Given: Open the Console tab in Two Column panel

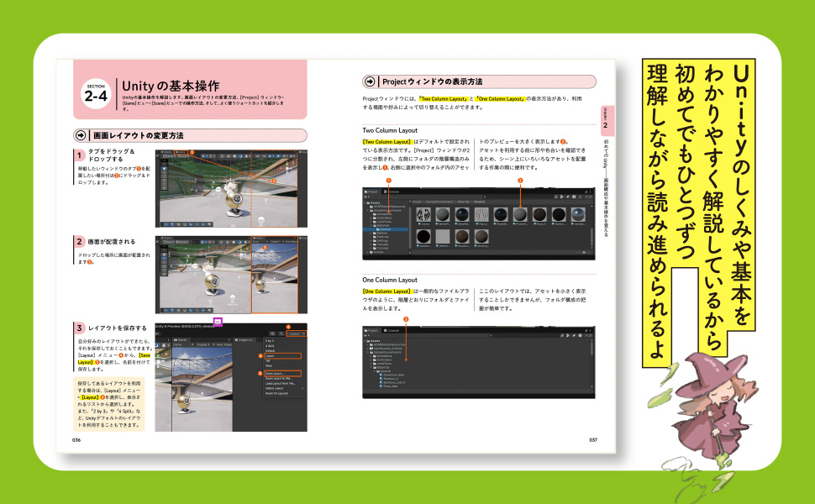Looking at the screenshot, I should (x=393, y=192).
